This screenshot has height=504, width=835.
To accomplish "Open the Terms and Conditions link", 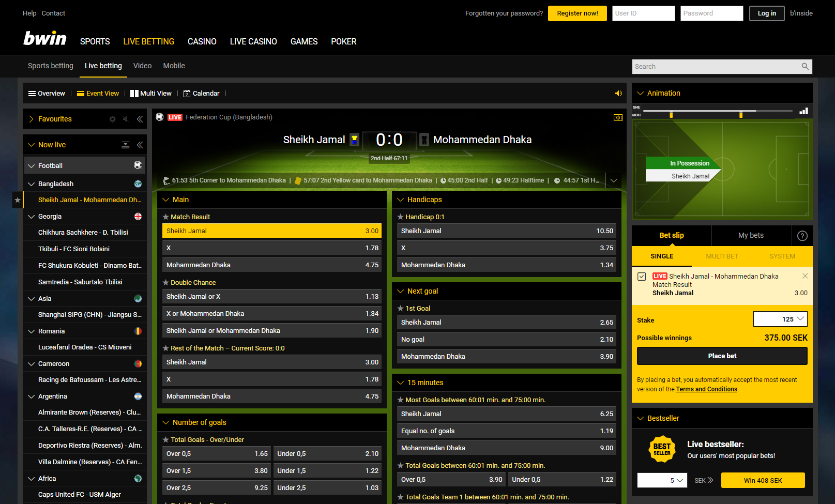I will tap(706, 389).
